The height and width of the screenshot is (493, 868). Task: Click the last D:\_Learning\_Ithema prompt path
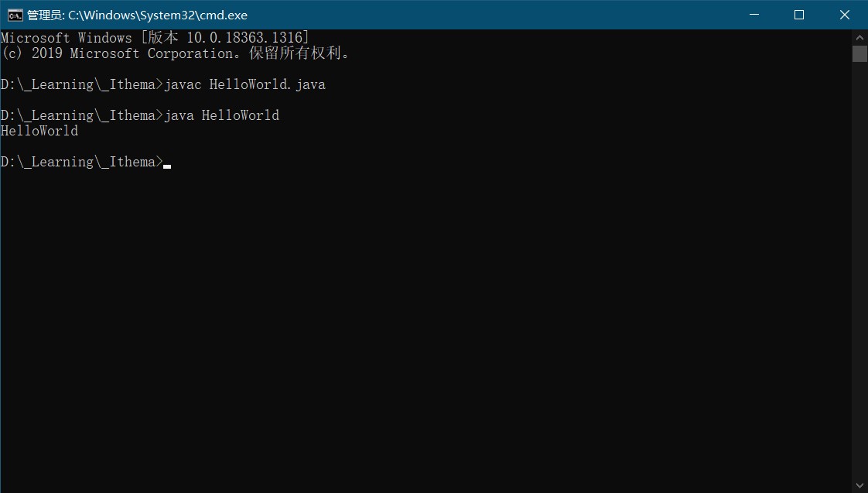click(x=78, y=162)
